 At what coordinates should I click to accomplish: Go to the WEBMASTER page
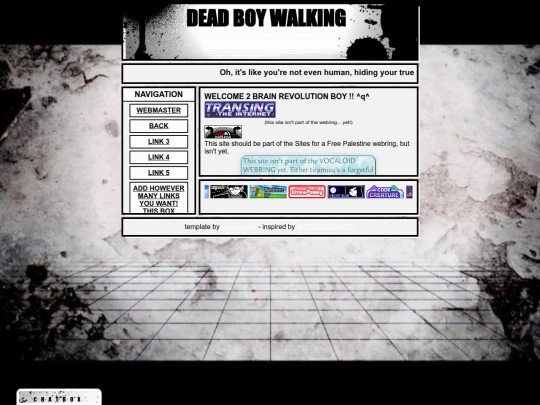159,111
